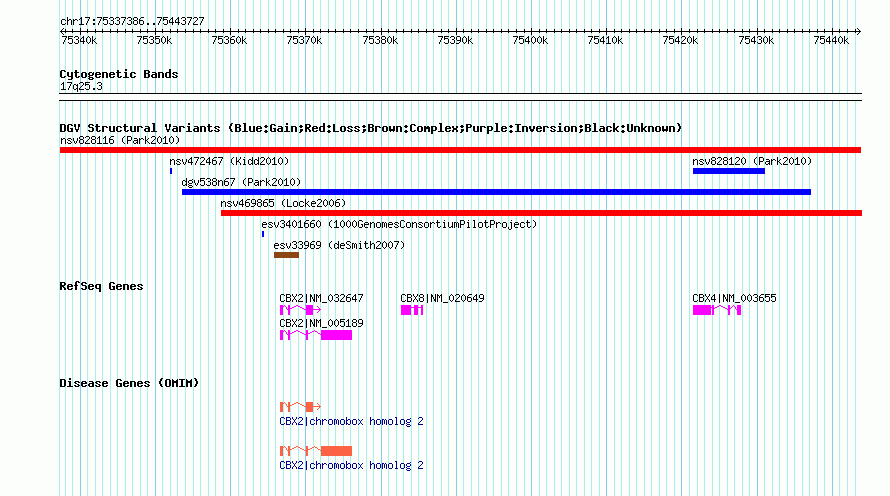The image size is (890, 496).
Task: Select CBX4|NM_003655 gene label
Action: point(734,298)
